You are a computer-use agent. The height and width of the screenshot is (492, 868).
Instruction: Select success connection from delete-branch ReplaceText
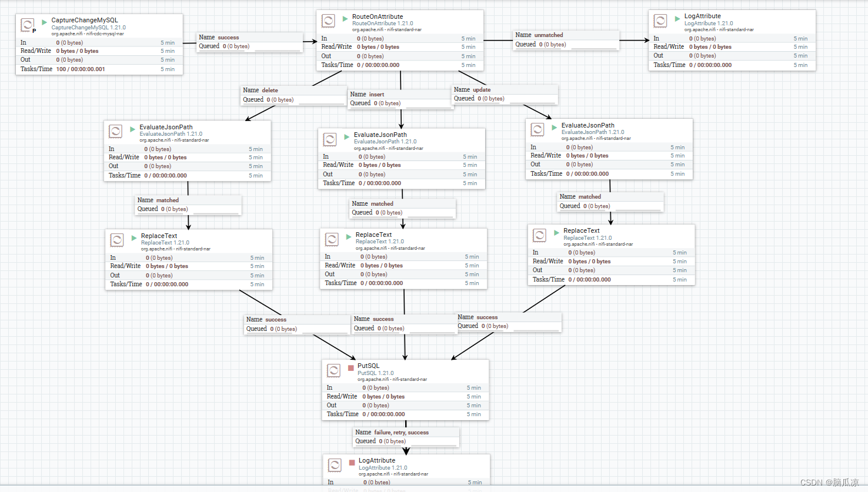[x=298, y=324]
